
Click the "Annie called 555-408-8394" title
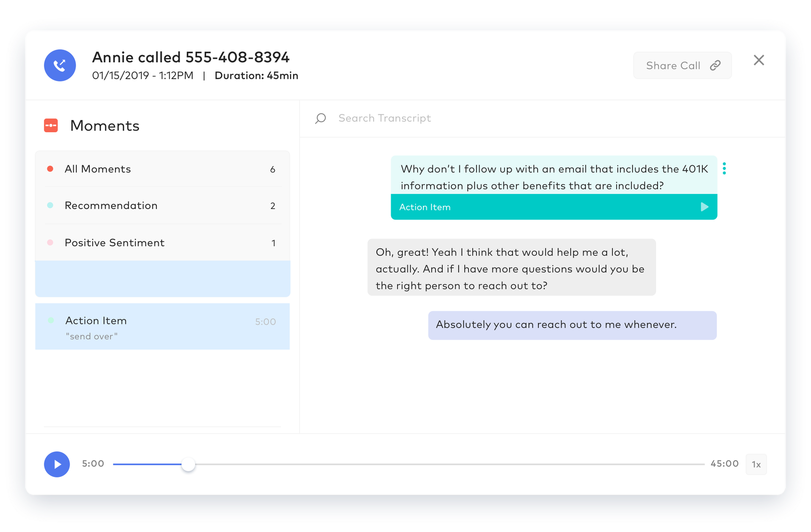pyautogui.click(x=191, y=57)
